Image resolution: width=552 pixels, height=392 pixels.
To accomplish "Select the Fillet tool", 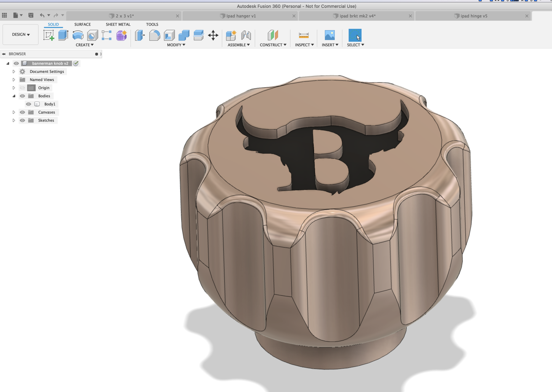I will tap(155, 35).
